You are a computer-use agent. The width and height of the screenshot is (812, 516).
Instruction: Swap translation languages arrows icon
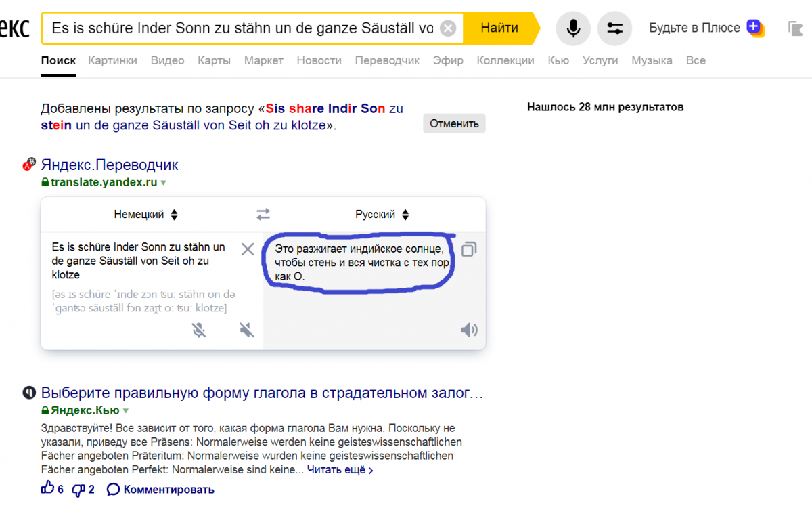(263, 215)
